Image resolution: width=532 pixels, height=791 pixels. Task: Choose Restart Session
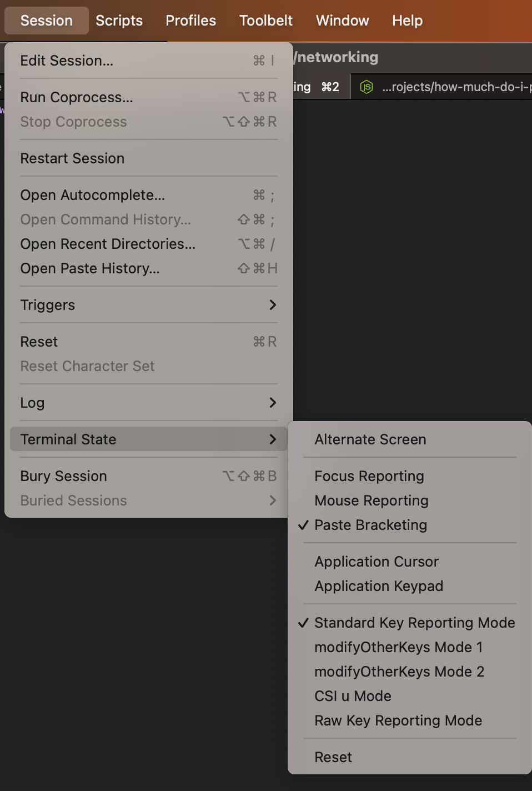[149, 158]
